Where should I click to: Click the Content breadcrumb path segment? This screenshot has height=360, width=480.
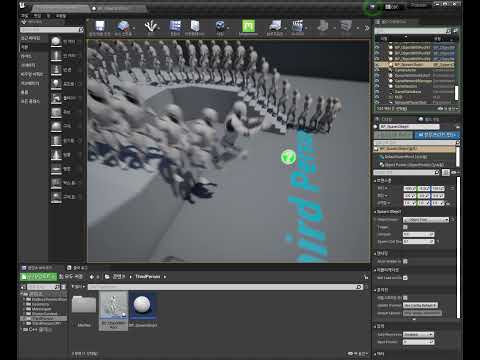(x=119, y=277)
